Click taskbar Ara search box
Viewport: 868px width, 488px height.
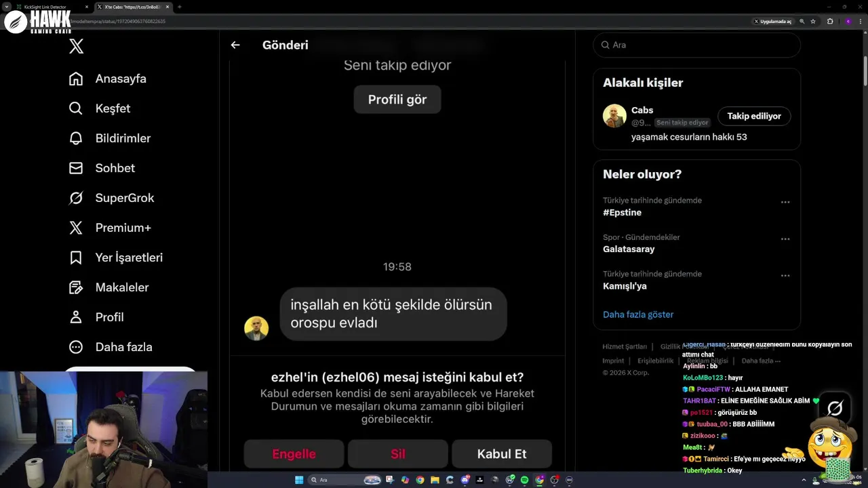[x=344, y=480]
